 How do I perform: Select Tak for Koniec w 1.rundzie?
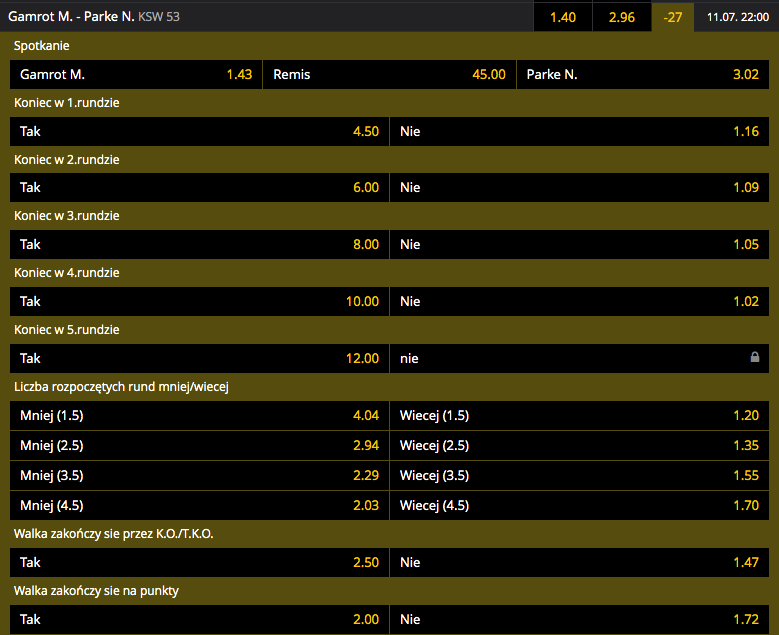point(198,131)
